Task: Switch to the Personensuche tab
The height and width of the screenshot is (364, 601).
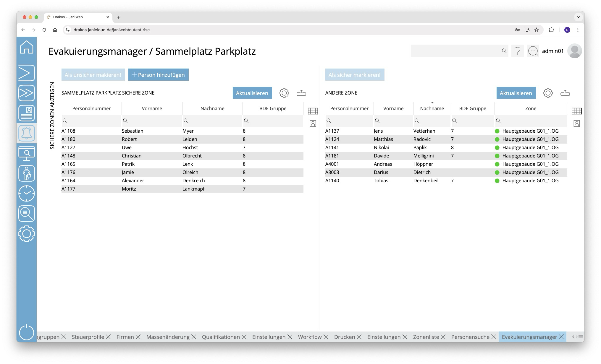Action: coord(470,337)
